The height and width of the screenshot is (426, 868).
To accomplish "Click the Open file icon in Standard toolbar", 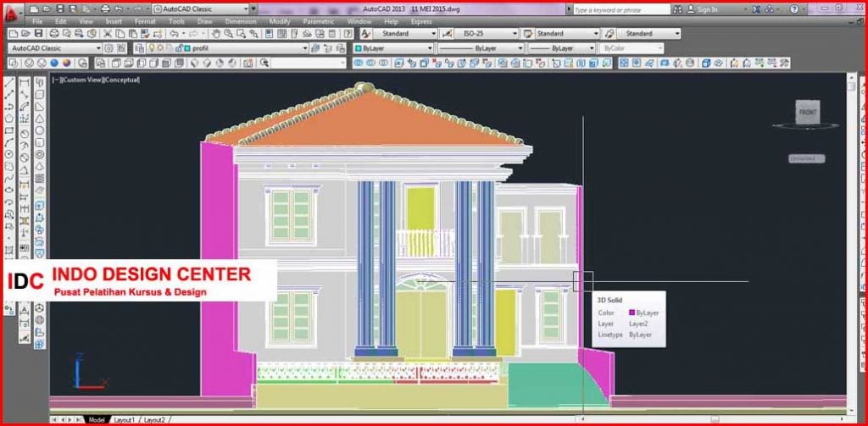I will (25, 34).
